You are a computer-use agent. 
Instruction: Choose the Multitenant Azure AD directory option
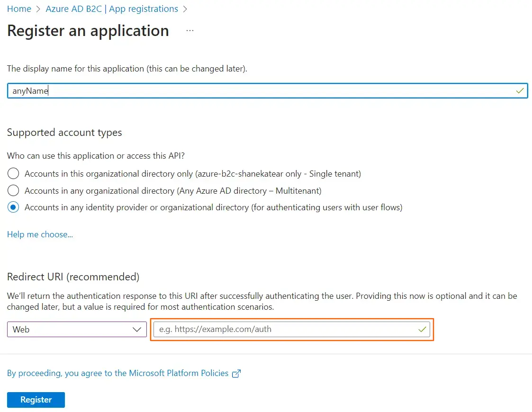[13, 190]
